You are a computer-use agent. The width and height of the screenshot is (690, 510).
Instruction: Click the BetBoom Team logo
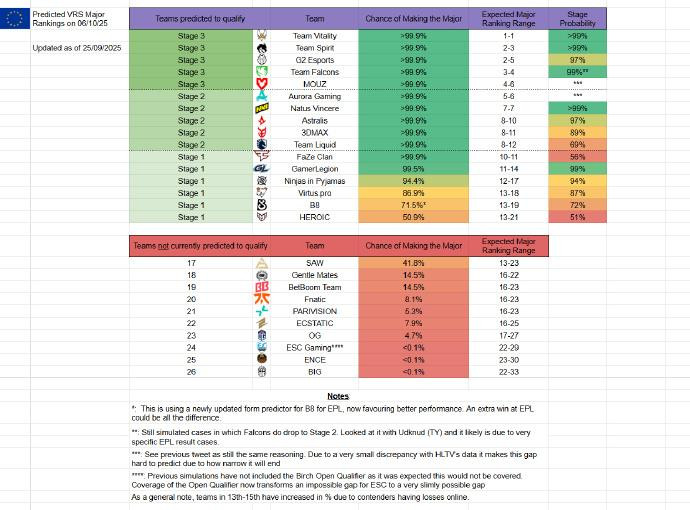click(260, 286)
